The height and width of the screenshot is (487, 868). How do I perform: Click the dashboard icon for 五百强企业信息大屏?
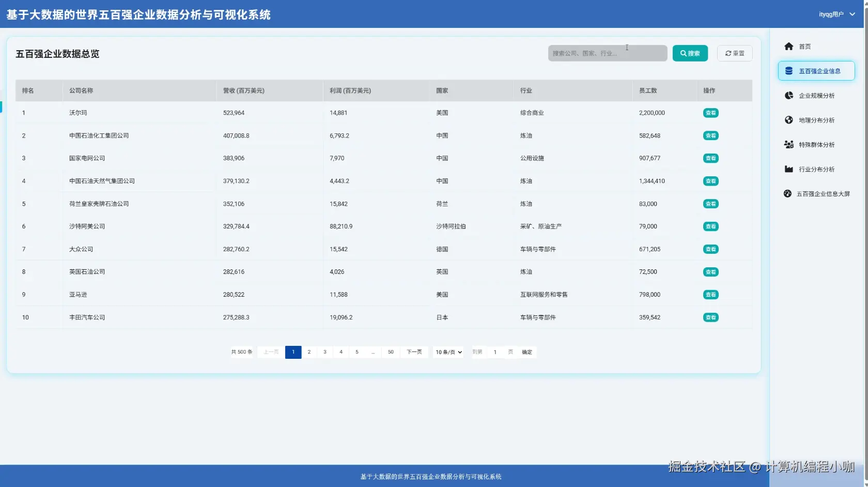[787, 194]
